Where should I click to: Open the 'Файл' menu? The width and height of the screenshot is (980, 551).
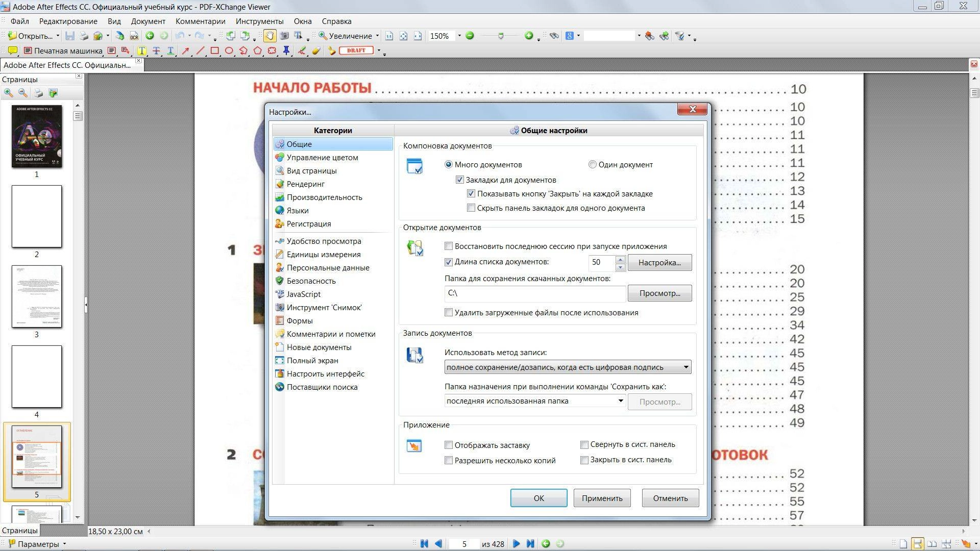(19, 21)
